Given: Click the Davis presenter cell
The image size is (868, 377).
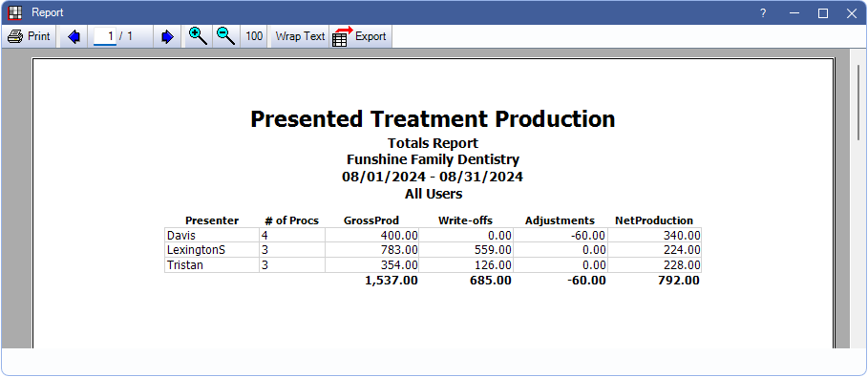Looking at the screenshot, I should click(212, 236).
